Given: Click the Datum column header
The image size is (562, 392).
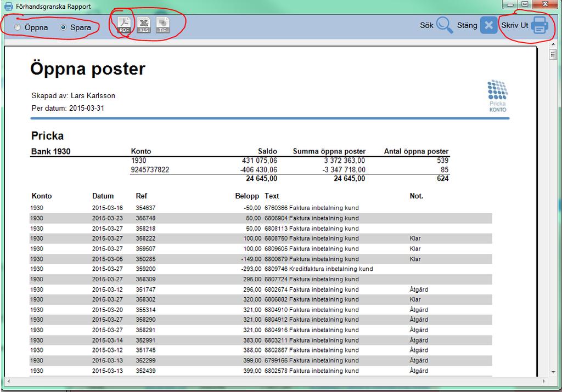Looking at the screenshot, I should click(103, 196).
